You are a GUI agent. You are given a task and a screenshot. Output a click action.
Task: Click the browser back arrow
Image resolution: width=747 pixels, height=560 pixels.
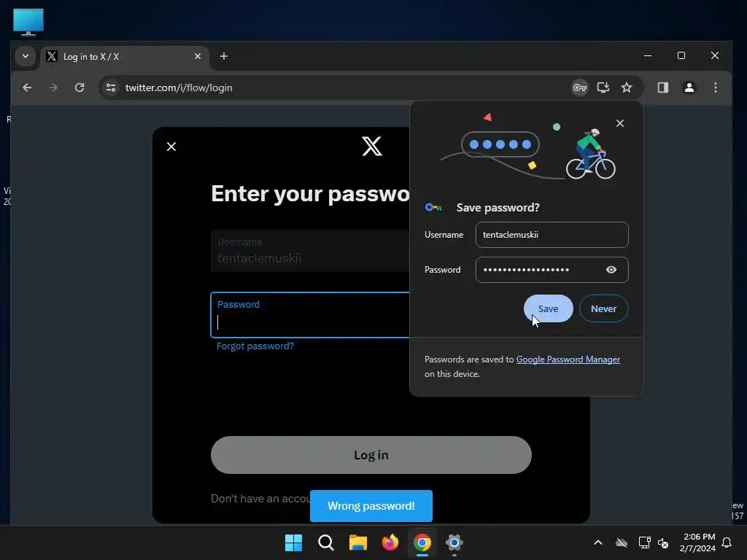(27, 87)
